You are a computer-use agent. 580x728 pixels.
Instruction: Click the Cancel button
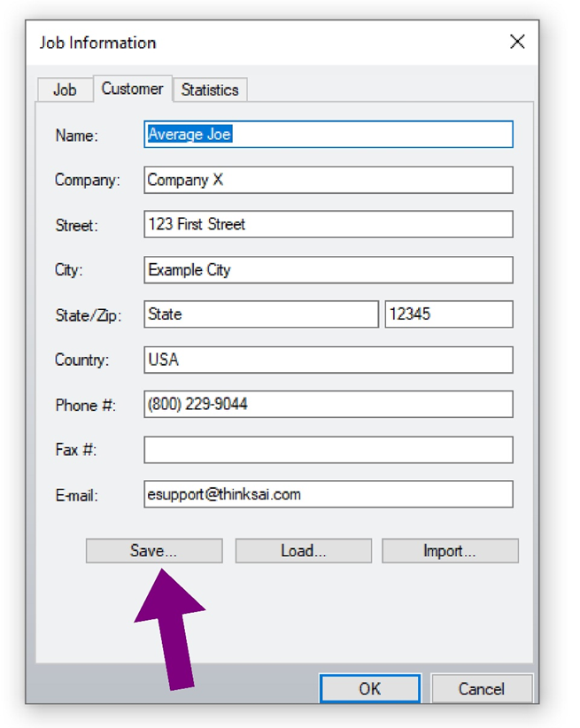point(482,688)
